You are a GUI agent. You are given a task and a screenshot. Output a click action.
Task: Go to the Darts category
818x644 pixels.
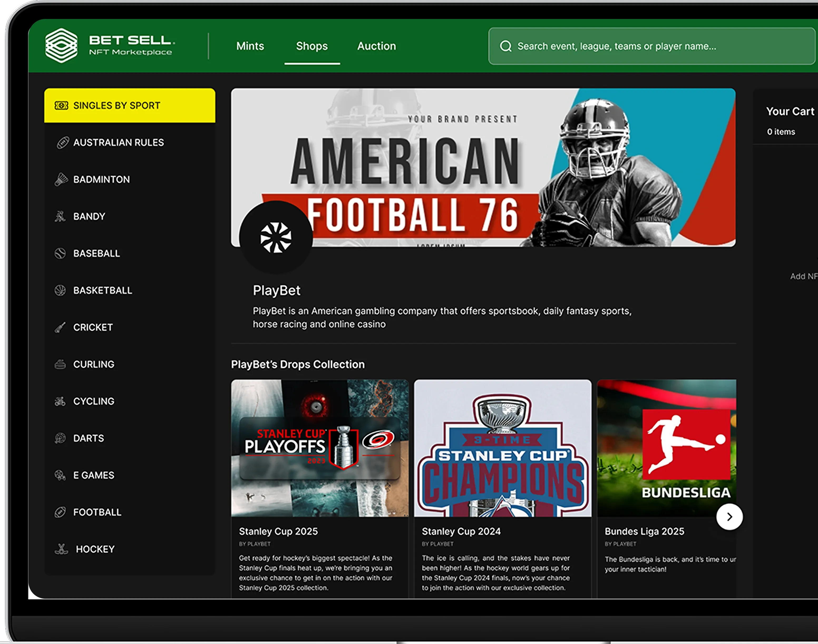tap(130, 438)
